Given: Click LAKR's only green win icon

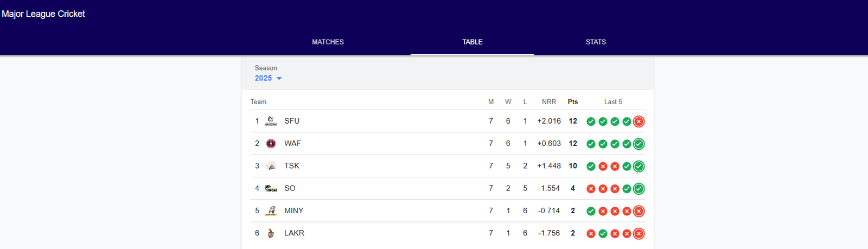Looking at the screenshot, I should (603, 234).
